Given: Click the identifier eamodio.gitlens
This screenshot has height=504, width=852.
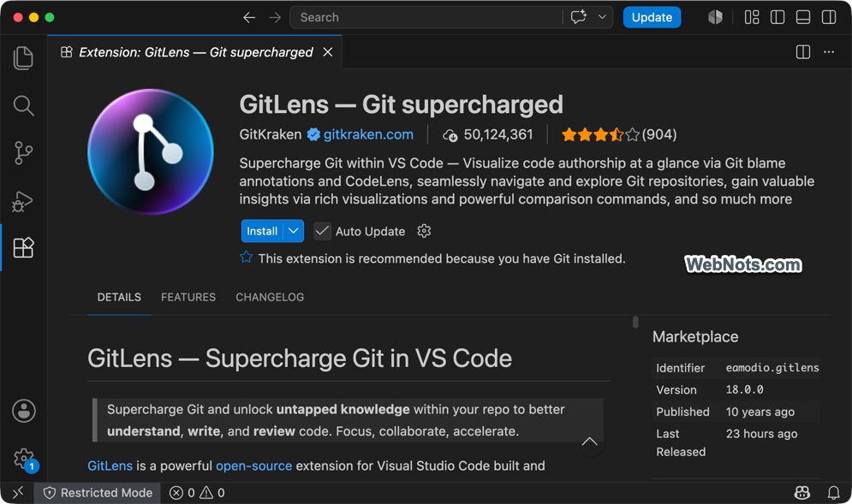Looking at the screenshot, I should pyautogui.click(x=772, y=368).
